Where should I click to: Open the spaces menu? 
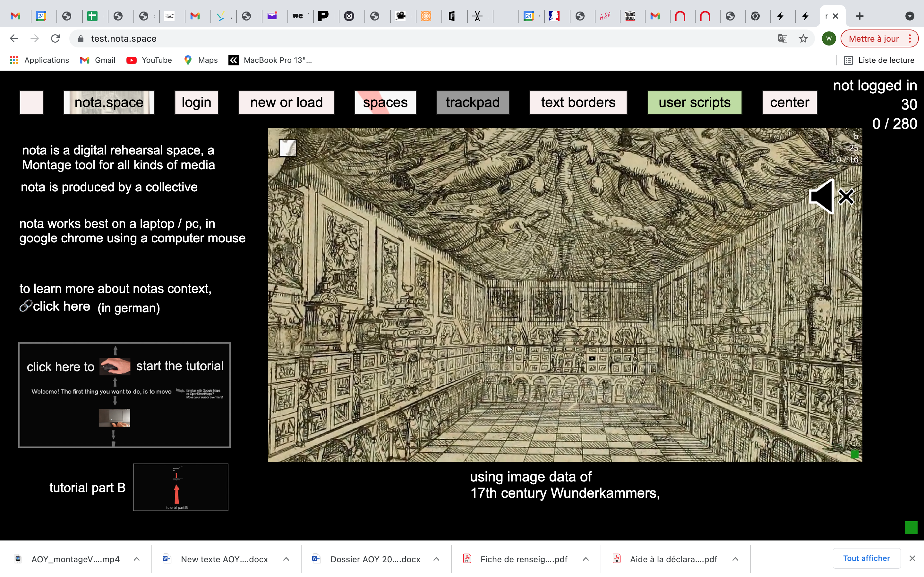coord(385,102)
